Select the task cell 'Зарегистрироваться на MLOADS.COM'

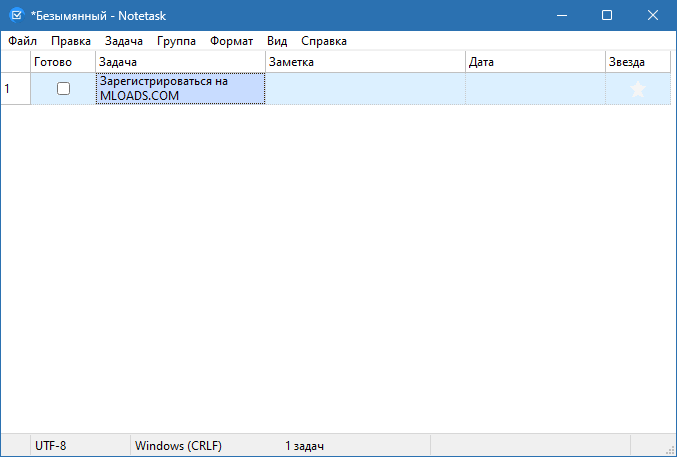pos(180,88)
